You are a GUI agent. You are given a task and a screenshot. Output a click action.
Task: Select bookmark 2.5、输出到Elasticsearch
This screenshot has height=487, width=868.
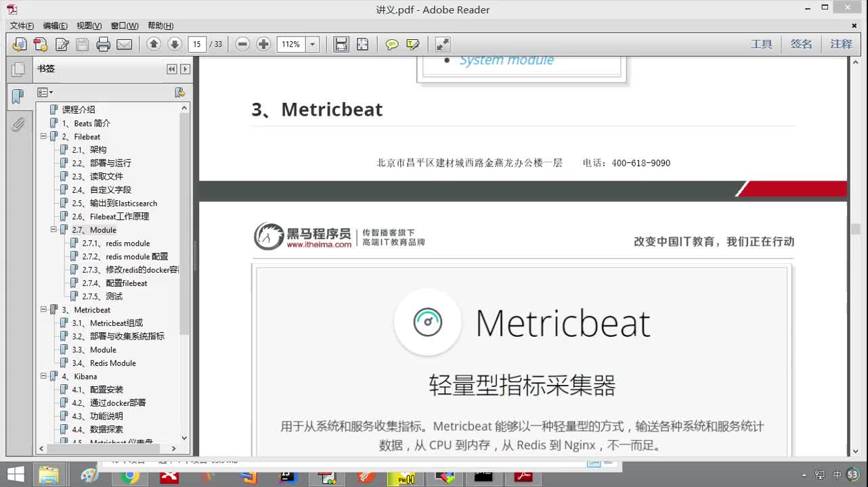(114, 203)
